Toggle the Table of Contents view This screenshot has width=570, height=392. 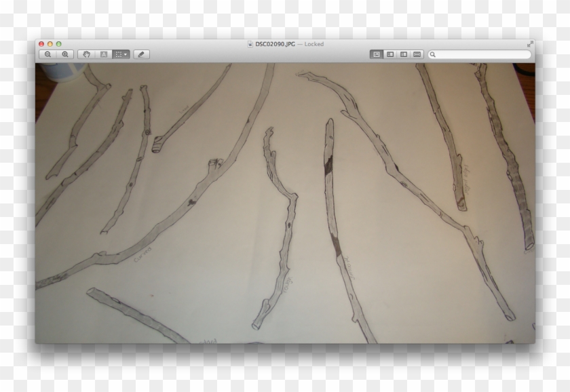tap(403, 54)
